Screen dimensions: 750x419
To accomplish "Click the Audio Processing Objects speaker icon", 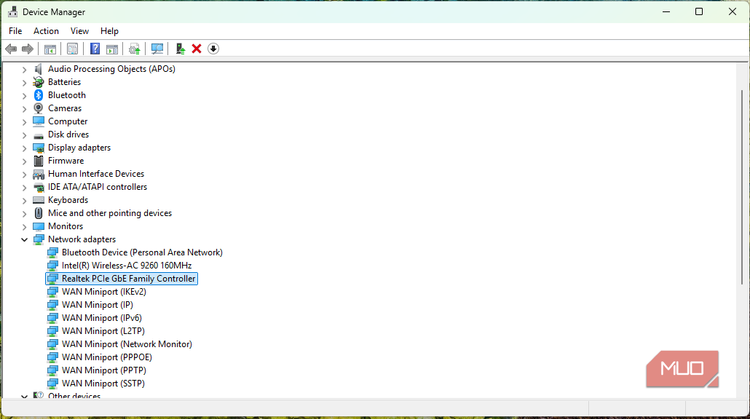I will coord(38,69).
